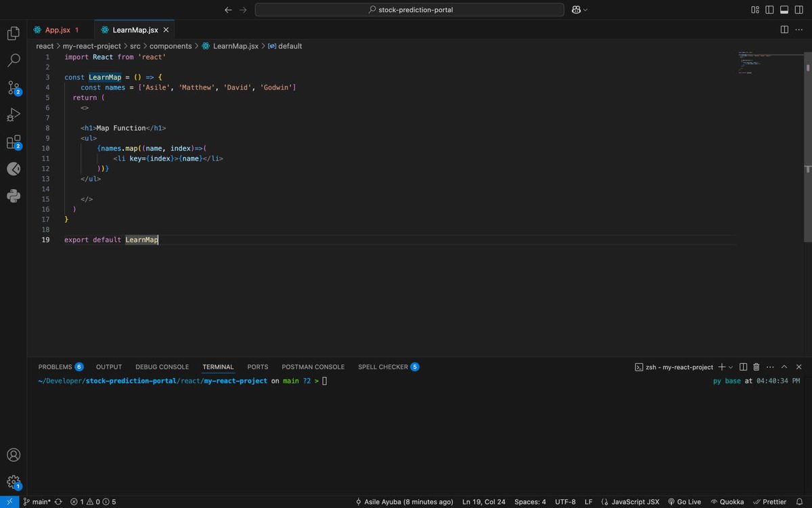Click the back navigation arrow in the title bar

pos(228,9)
